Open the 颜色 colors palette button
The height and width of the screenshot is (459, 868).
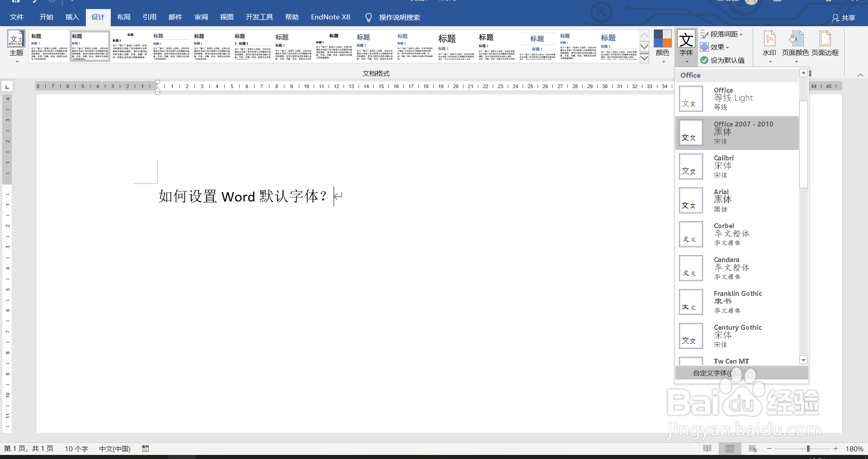pyautogui.click(x=662, y=46)
